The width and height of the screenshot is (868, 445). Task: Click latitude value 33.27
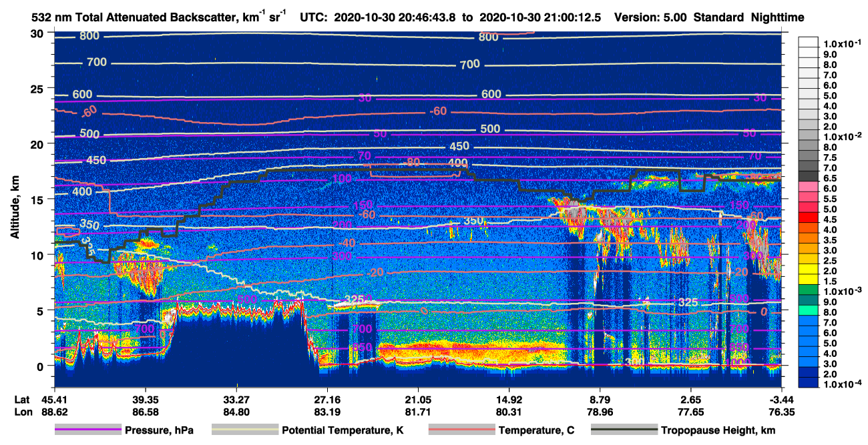236,399
